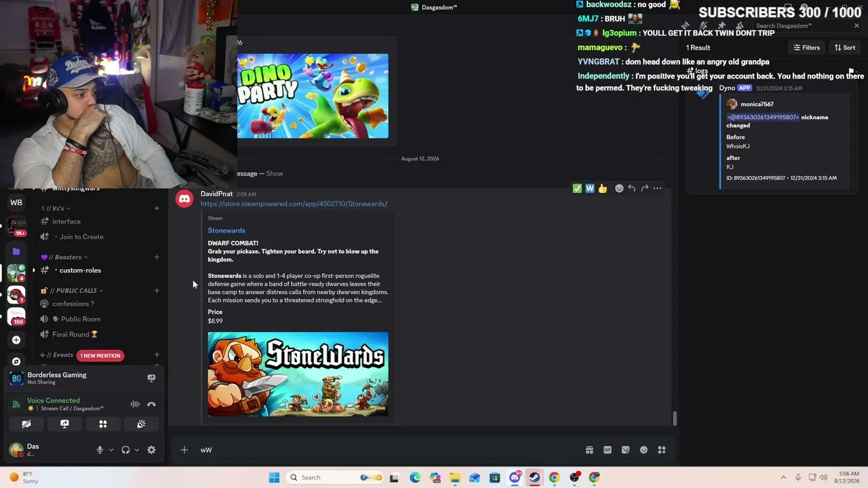
Task: Open the apps launcher in message bar
Action: point(662,450)
